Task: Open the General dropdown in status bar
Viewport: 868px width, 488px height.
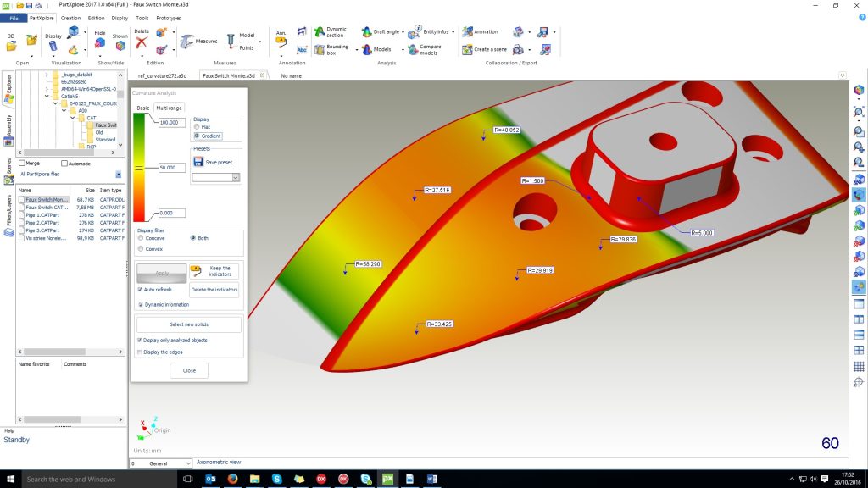Action: click(187, 463)
